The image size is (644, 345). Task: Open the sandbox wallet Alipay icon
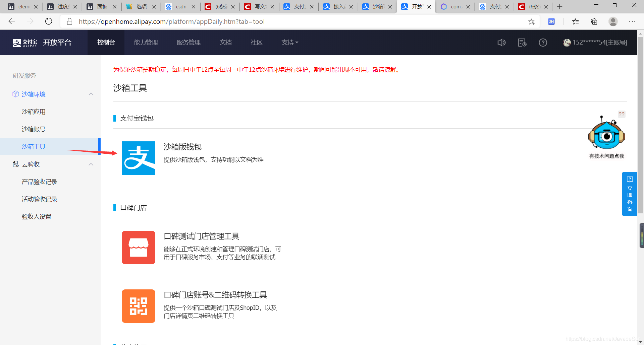click(x=138, y=158)
